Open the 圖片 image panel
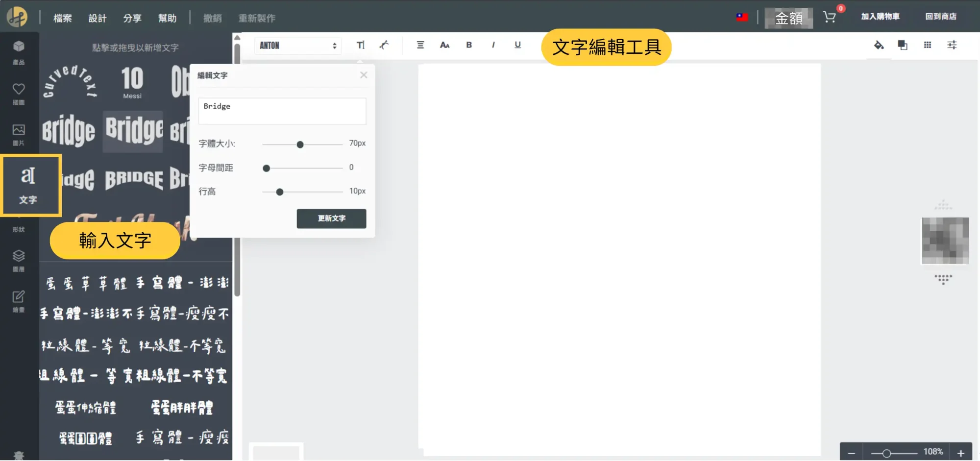 click(19, 135)
